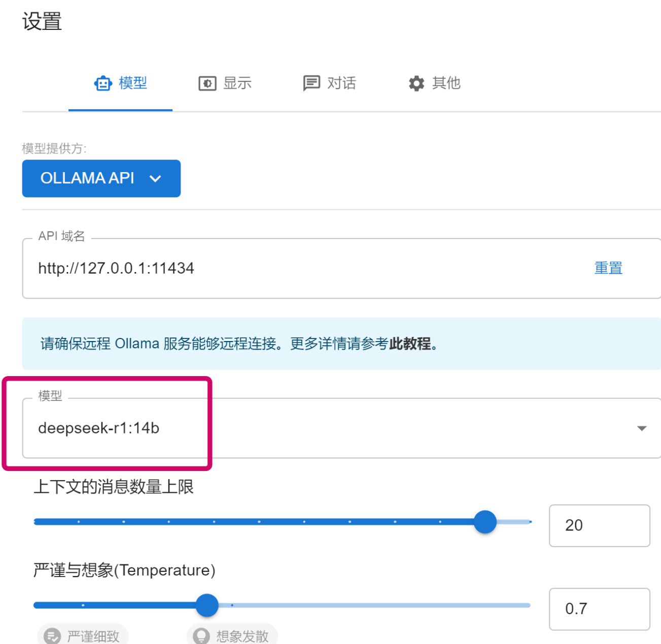Click the 想象发散 lightbulb icon
661x644 pixels.
pyautogui.click(x=200, y=635)
